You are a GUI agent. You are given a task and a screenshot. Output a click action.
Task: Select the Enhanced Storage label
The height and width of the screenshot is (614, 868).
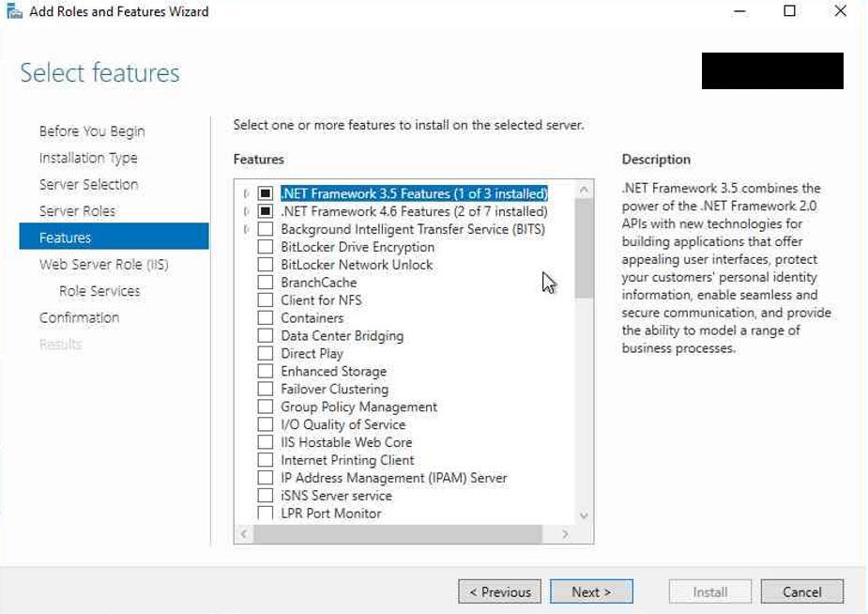tap(334, 371)
